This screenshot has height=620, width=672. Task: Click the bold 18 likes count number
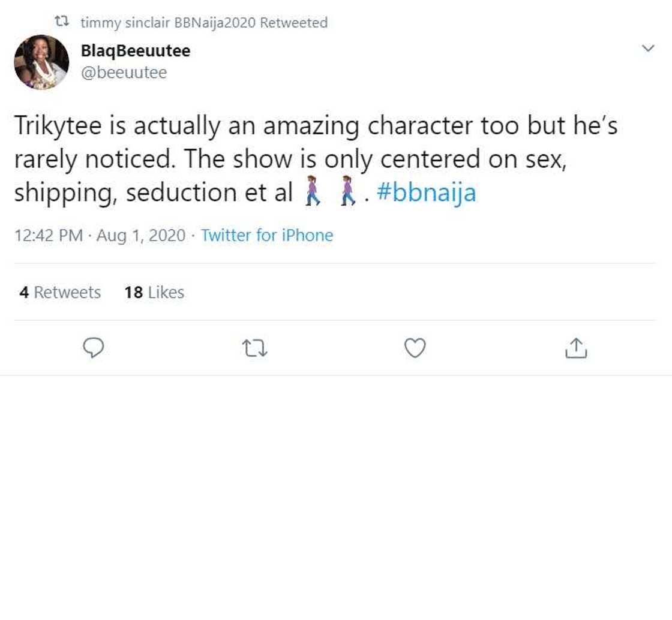tap(133, 292)
